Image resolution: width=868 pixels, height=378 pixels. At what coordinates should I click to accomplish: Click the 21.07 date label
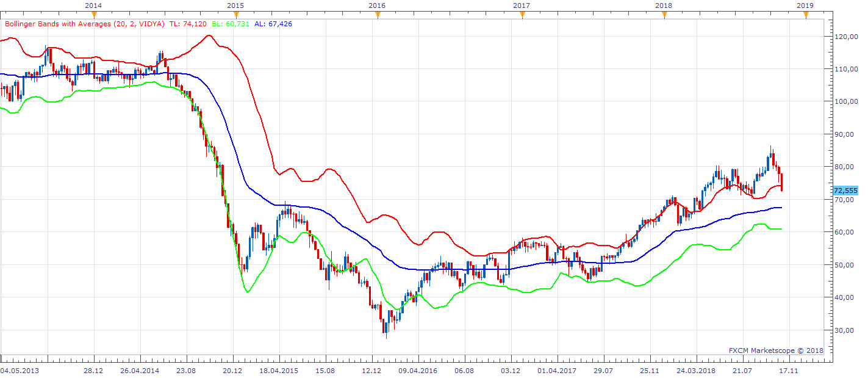coord(742,371)
